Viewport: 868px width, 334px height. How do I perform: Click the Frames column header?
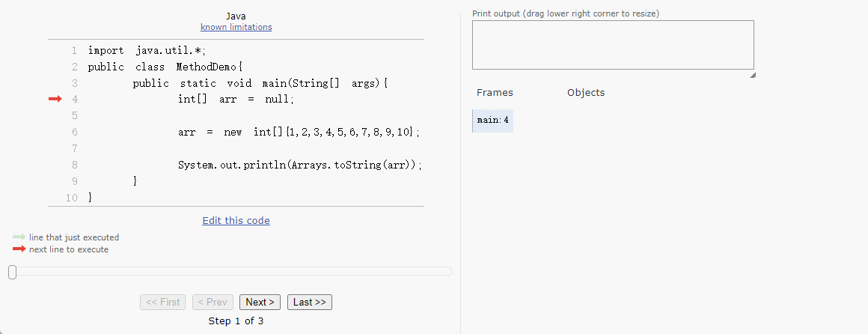click(x=495, y=93)
